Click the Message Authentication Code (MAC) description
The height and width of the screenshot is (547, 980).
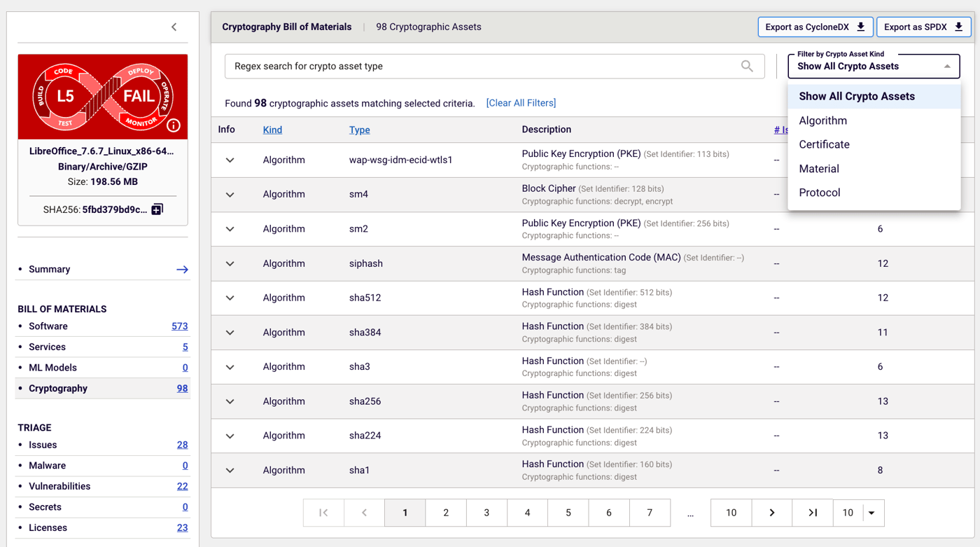[x=601, y=258]
